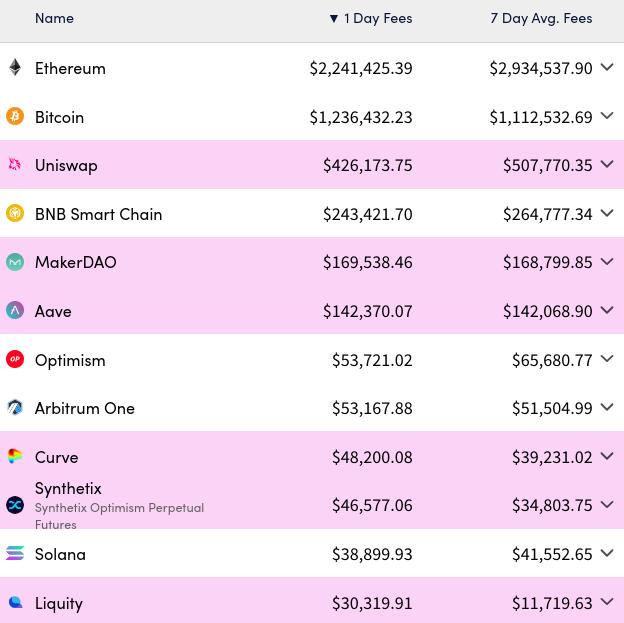Click the Aave logo icon
Image resolution: width=624 pixels, height=623 pixels.
tap(15, 311)
